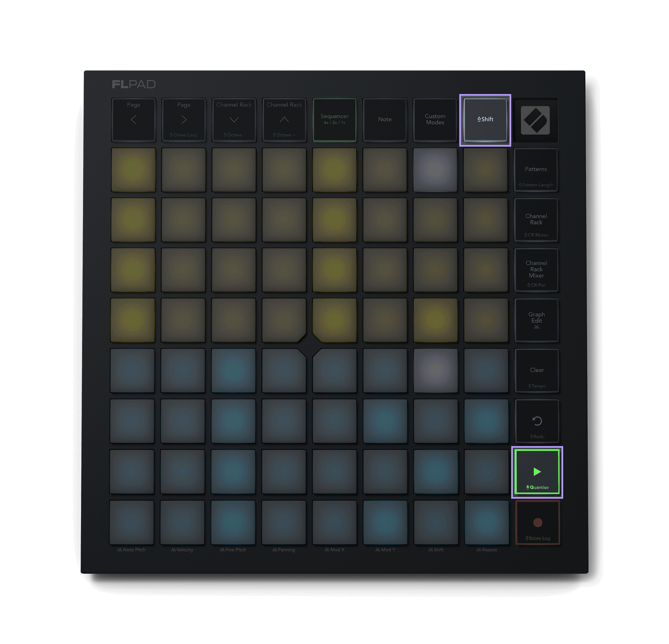The width and height of the screenshot is (669, 644).
Task: Tap yellow pad directly below Note button
Action: point(385,169)
